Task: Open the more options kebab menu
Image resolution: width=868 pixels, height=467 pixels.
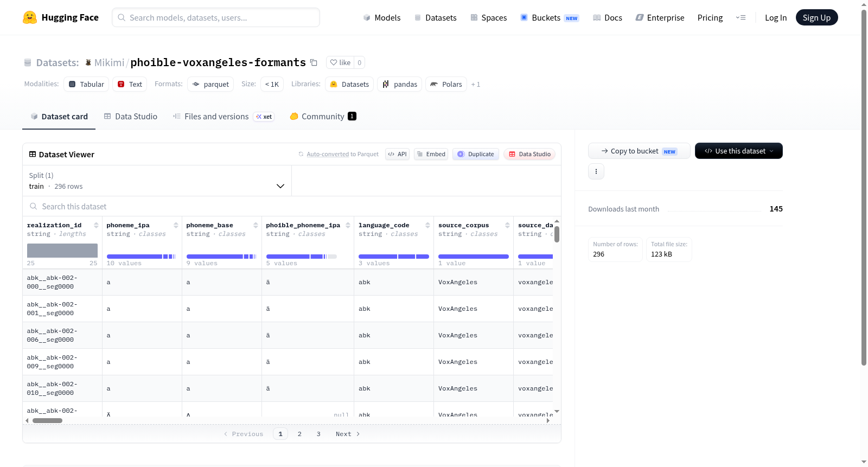Action: pos(596,171)
